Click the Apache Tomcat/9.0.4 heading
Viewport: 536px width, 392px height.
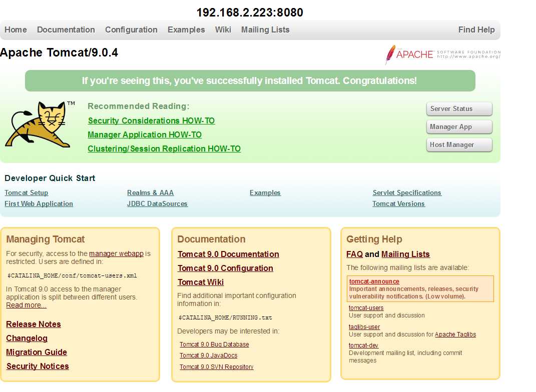[x=59, y=52]
